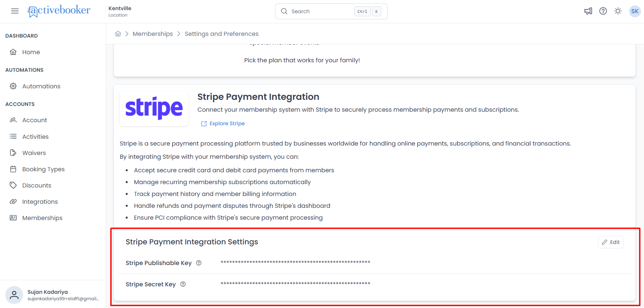Click the activebooker logo
This screenshot has height=308, width=644.
59,11
